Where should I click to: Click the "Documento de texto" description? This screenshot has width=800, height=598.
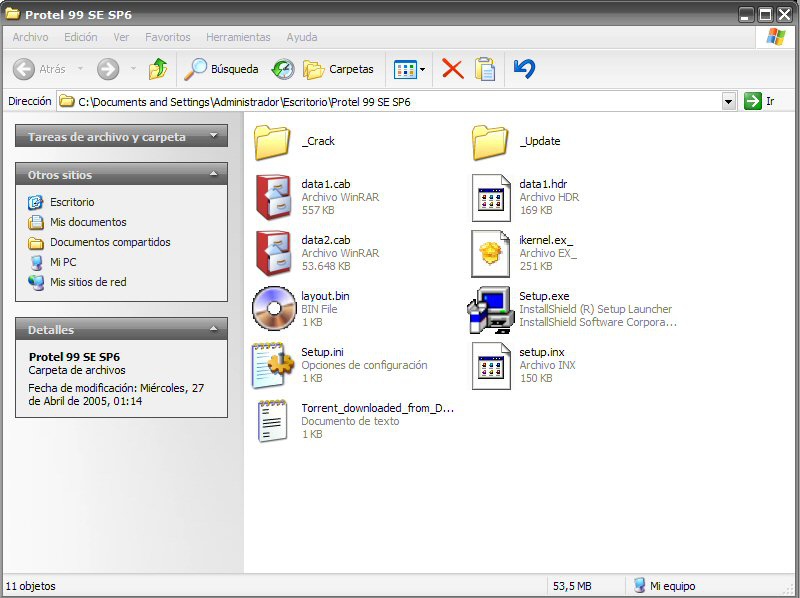click(350, 421)
